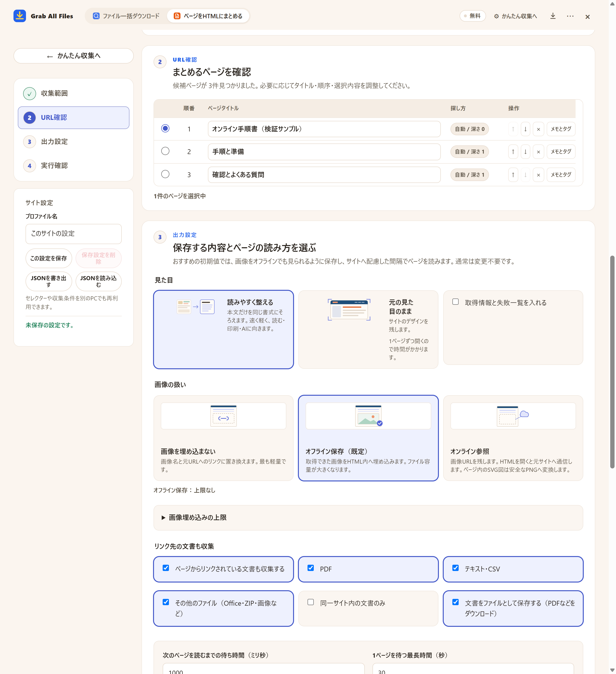Enable 同一サイト内の文書のみ checkbox
The image size is (616, 674).
(310, 602)
